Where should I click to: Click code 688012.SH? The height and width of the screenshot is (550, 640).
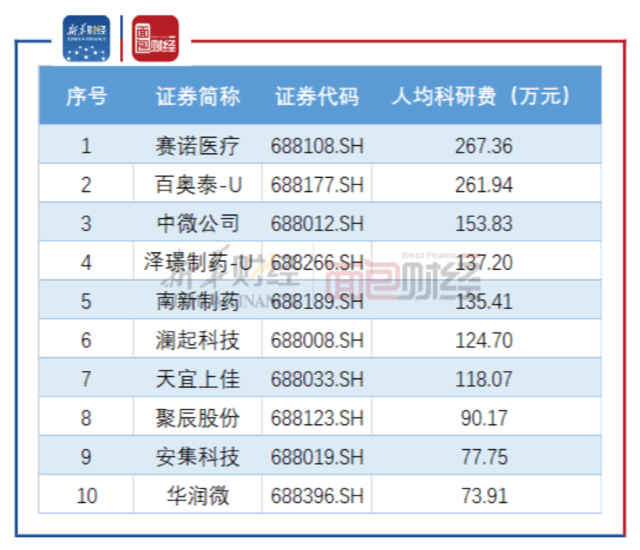click(317, 224)
